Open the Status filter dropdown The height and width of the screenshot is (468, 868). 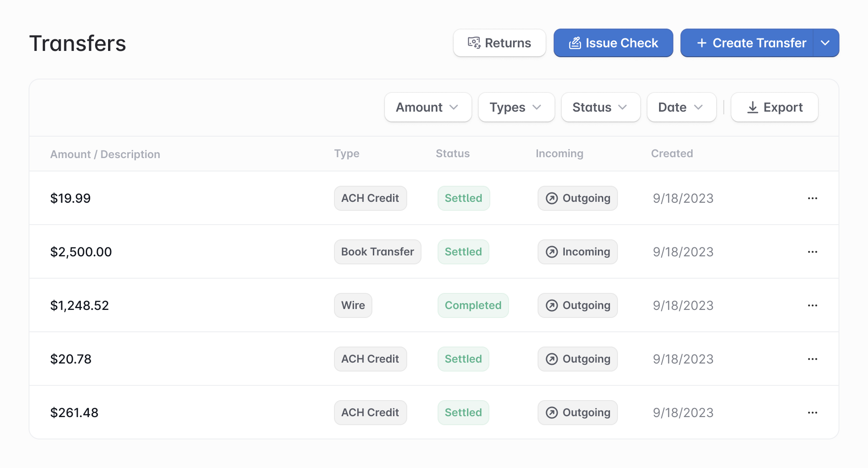600,107
